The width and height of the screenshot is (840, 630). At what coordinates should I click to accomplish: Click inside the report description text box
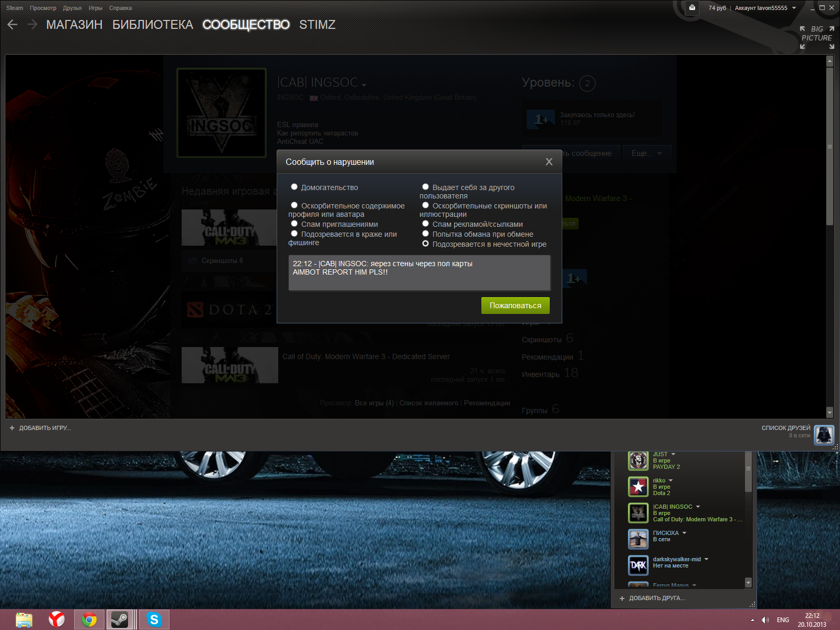coord(419,273)
